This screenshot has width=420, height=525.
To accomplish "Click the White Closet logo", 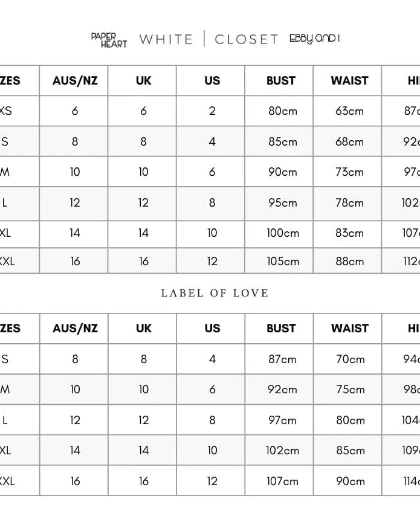I will point(208,39).
